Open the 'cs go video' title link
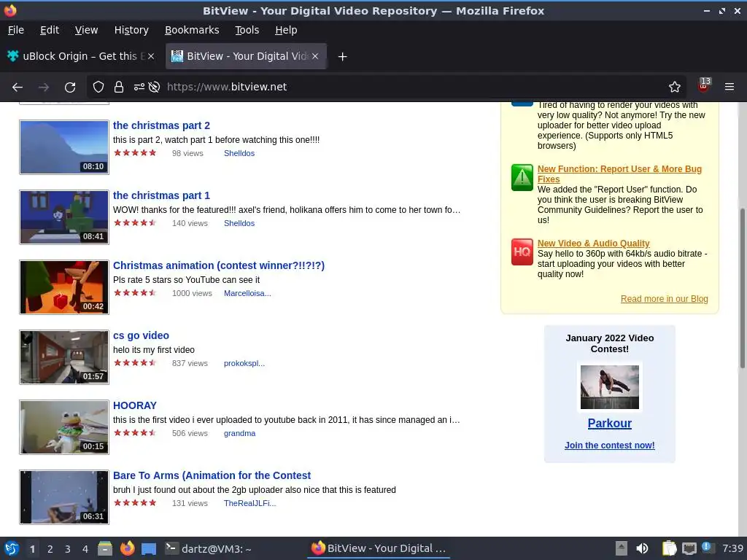The height and width of the screenshot is (560, 747). (141, 335)
